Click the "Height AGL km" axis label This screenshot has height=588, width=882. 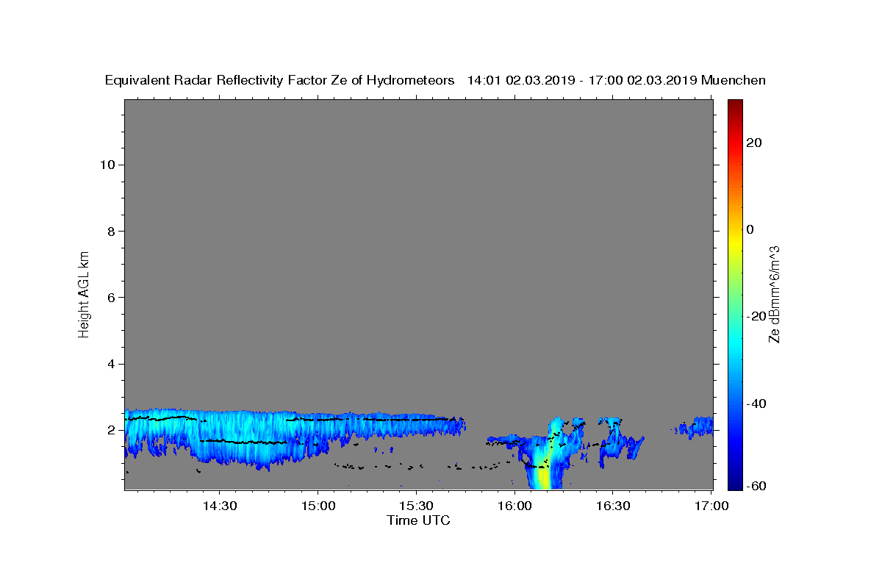85,293
